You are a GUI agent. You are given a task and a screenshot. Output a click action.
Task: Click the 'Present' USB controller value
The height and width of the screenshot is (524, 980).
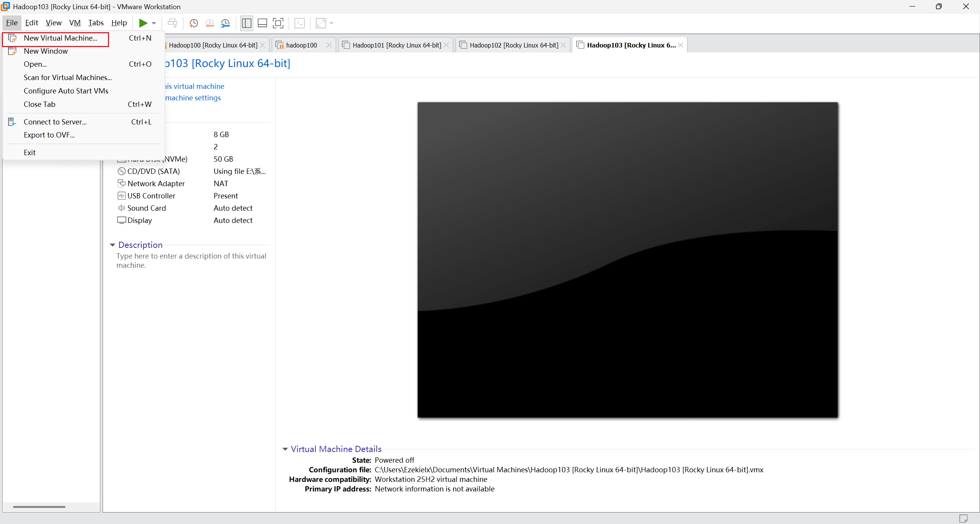point(226,196)
